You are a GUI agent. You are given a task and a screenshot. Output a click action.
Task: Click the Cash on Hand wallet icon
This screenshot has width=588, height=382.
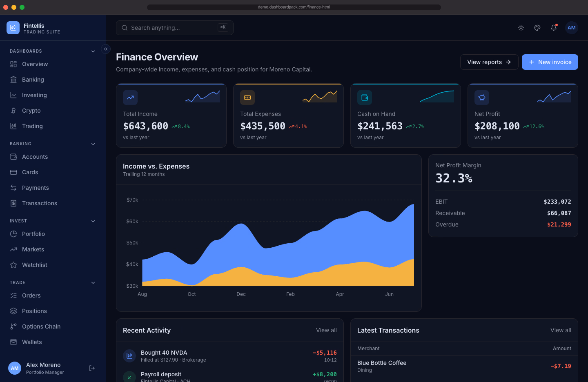coord(365,98)
